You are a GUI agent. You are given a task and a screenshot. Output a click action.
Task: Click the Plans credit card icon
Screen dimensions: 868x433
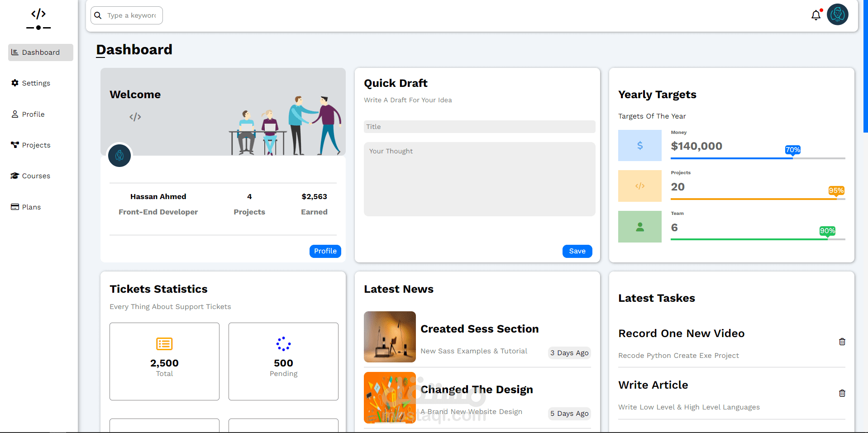point(15,207)
